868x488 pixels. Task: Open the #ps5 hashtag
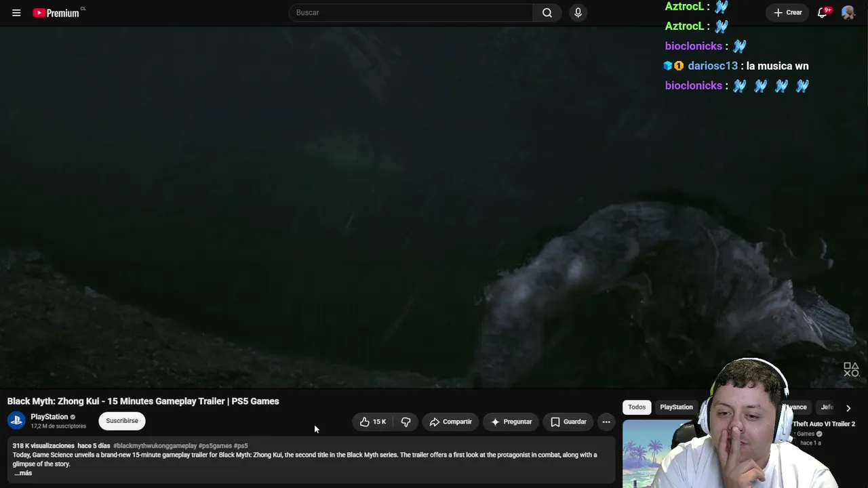241,446
